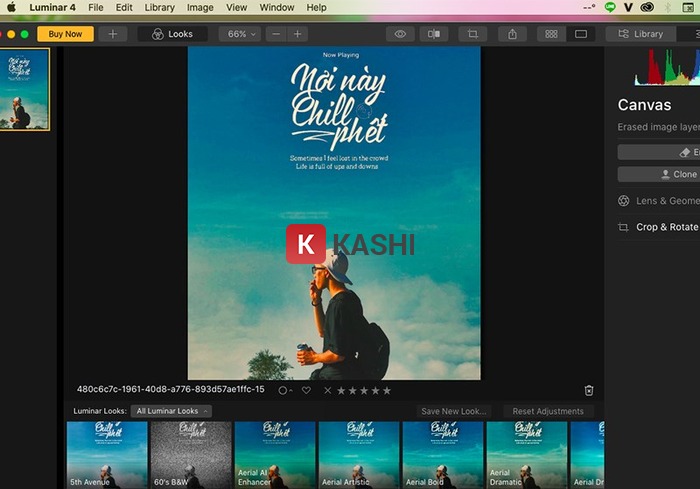Click the Buy Now button
Screen dimensions: 700x489
click(66, 34)
